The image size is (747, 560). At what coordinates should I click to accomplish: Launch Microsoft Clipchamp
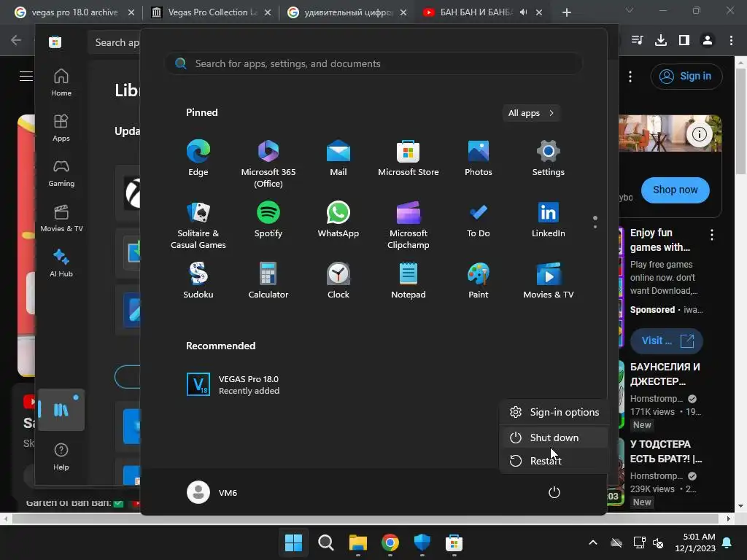[409, 225]
